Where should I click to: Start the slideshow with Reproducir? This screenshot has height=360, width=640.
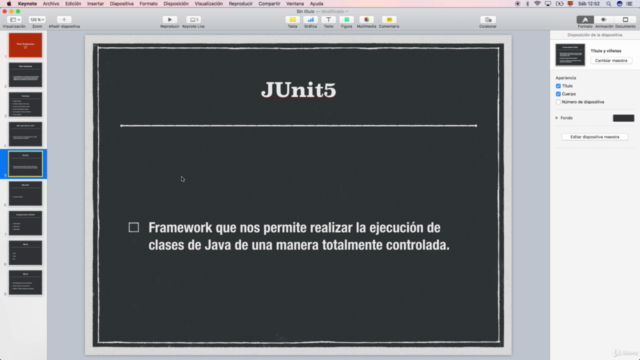(170, 20)
